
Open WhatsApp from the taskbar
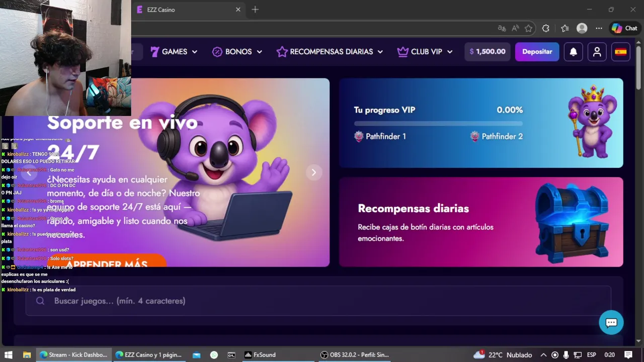coord(214,355)
